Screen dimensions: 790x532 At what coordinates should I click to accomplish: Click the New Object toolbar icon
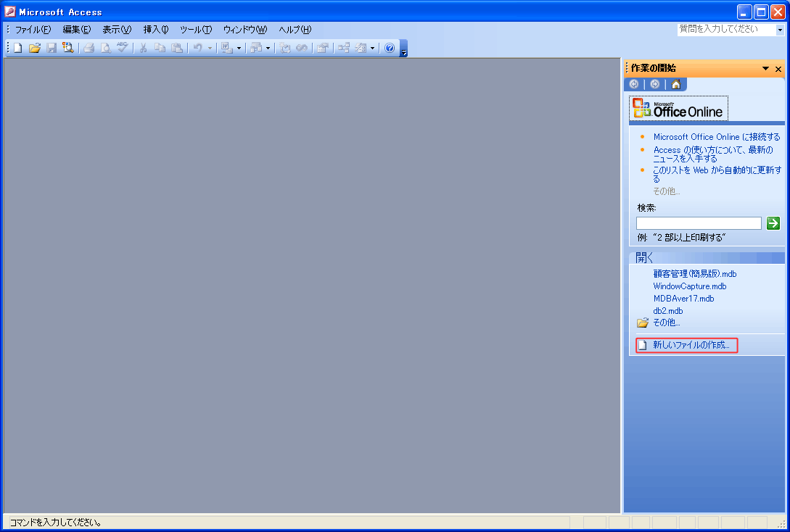(361, 48)
